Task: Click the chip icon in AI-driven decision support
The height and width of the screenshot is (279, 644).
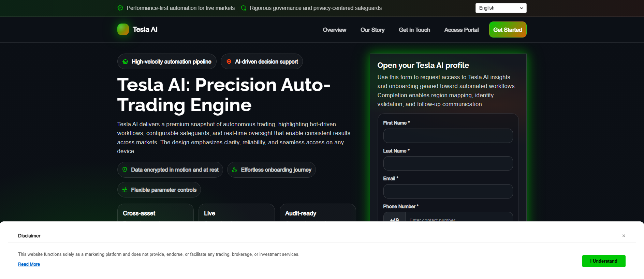Action: pyautogui.click(x=229, y=62)
